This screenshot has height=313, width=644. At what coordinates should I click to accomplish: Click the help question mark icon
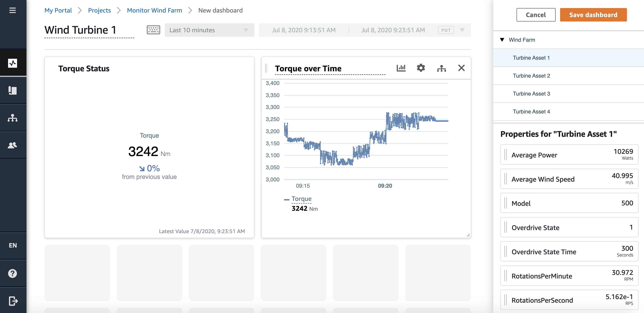point(13,273)
